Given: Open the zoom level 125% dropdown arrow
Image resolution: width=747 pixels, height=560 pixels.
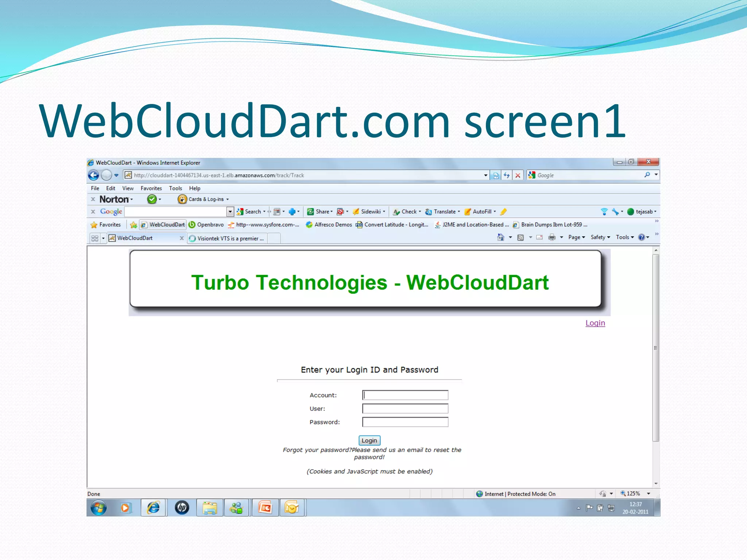Looking at the screenshot, I should click(x=649, y=494).
